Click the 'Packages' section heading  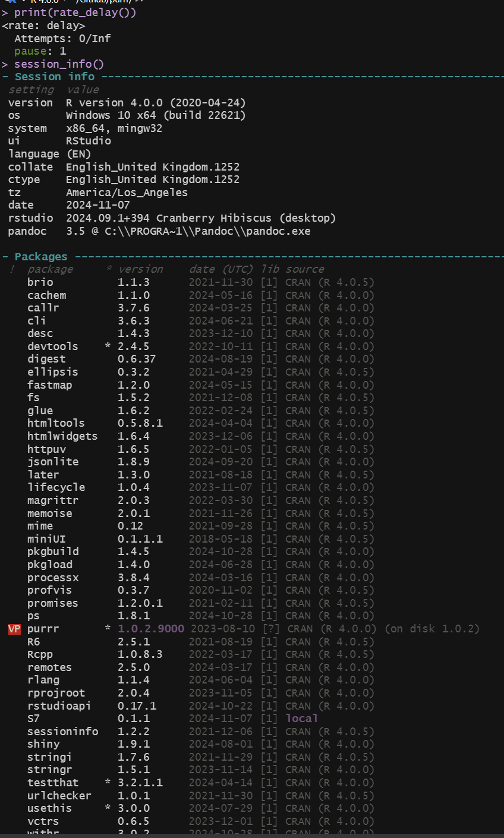(x=41, y=257)
